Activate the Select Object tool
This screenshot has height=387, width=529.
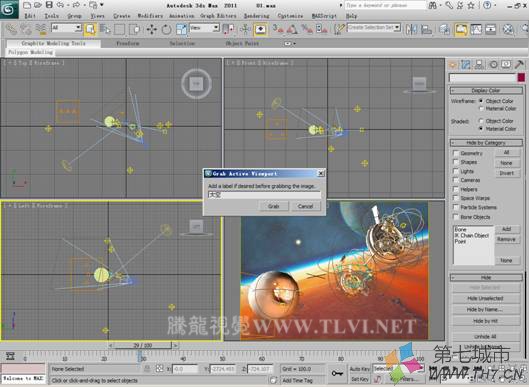90,29
